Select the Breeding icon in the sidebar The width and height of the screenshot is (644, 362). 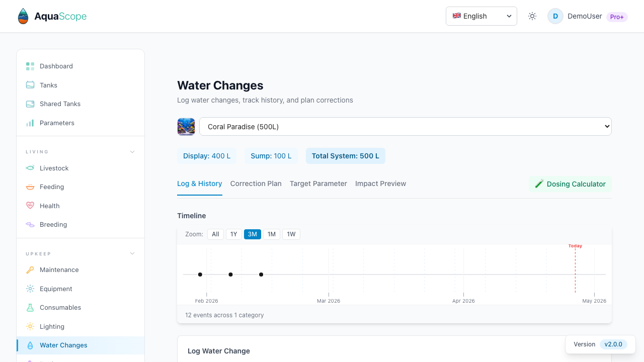click(x=30, y=224)
